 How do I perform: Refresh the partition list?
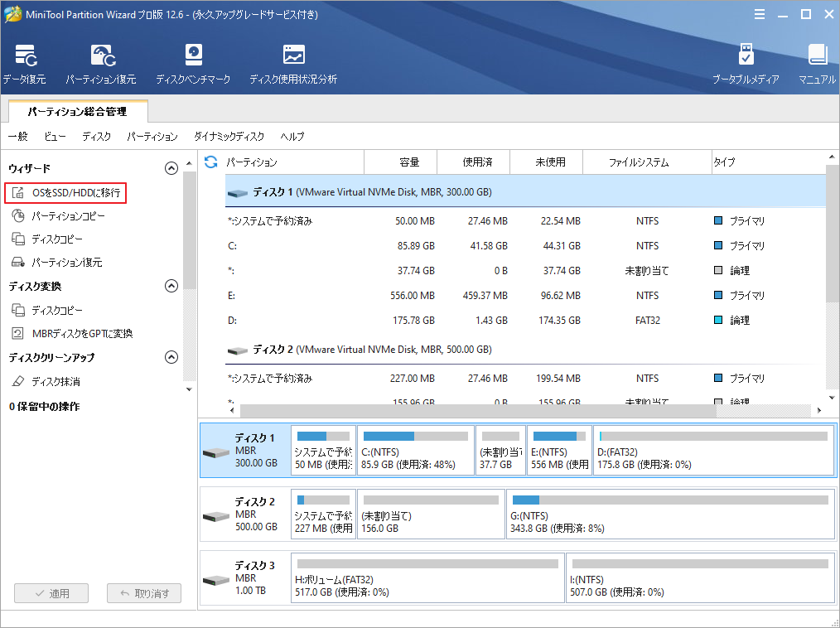(x=212, y=162)
